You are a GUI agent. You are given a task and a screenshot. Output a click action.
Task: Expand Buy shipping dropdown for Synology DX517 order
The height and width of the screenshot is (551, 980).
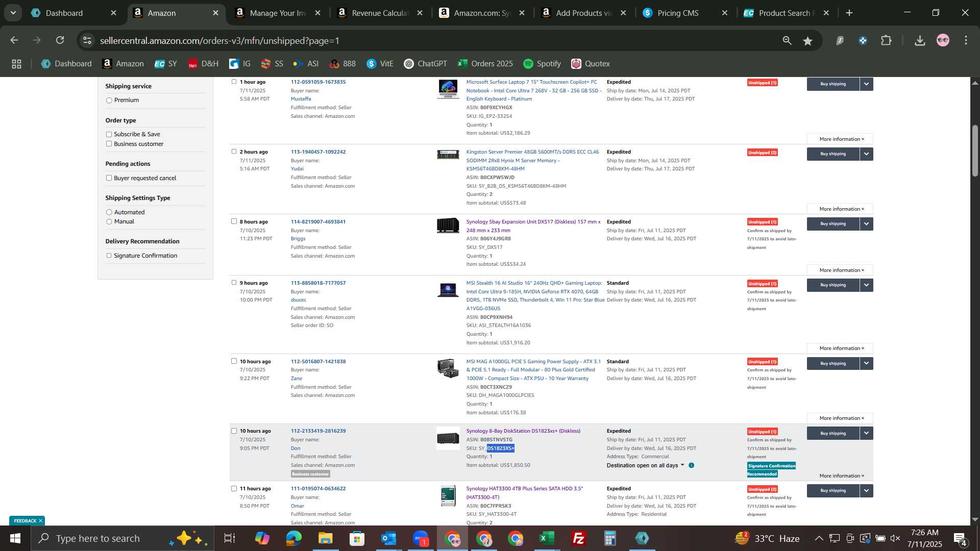867,223
